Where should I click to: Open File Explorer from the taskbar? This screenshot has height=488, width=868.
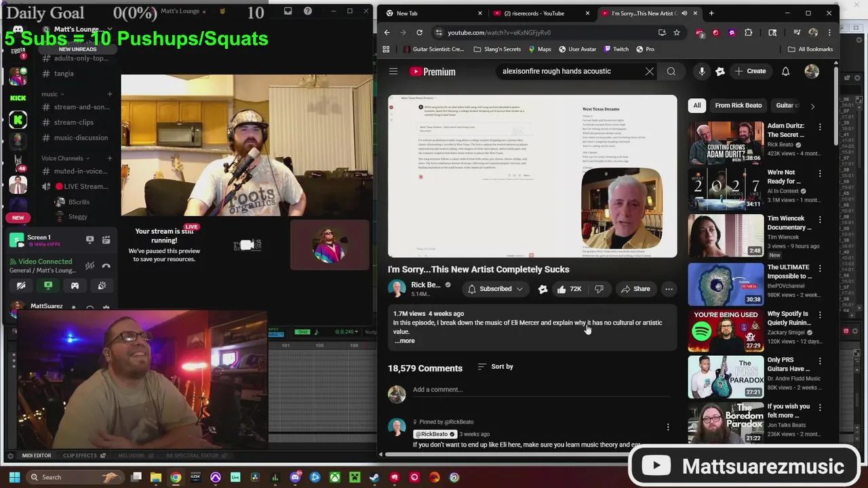(x=156, y=477)
